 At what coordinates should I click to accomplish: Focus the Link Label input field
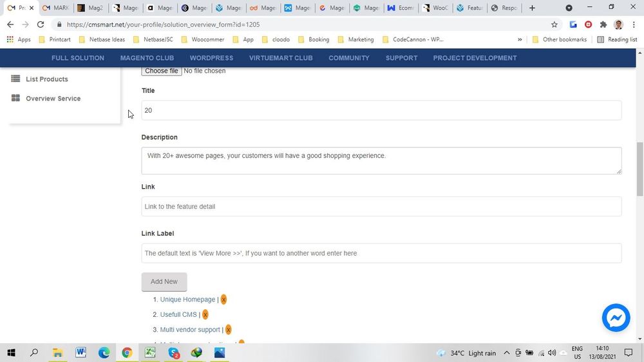click(x=381, y=253)
